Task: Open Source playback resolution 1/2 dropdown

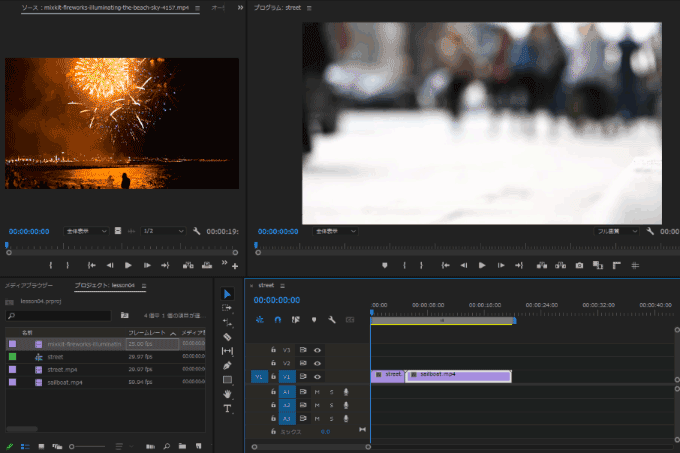Action: click(163, 231)
